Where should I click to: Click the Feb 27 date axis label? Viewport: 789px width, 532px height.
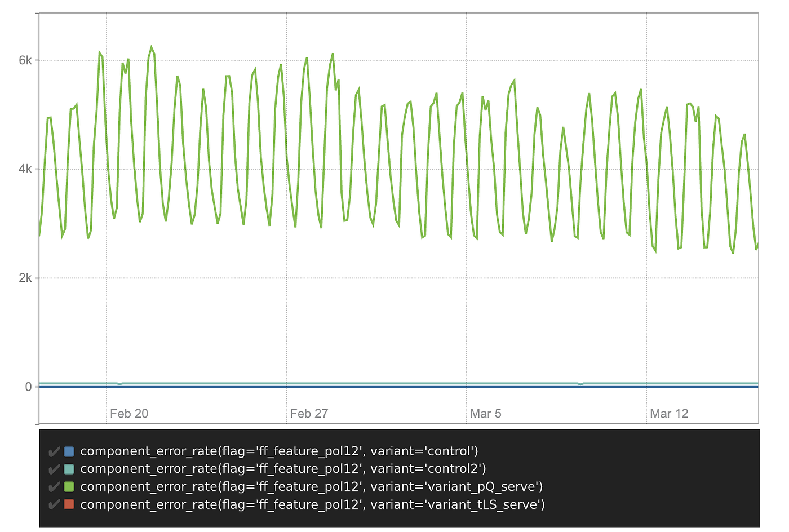coord(309,414)
